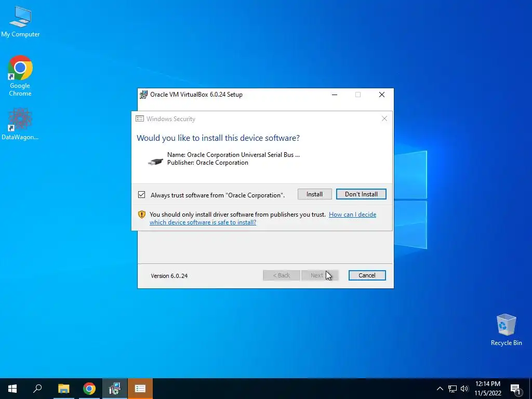Viewport: 532px width, 399px height.
Task: Click the 'Name: Oracle Corporation Universal Serial Bus' text
Action: click(x=233, y=155)
